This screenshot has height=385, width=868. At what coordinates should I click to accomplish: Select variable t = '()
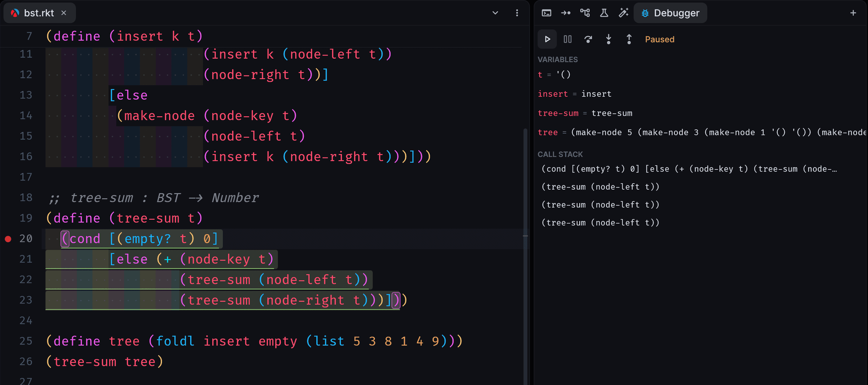(554, 75)
